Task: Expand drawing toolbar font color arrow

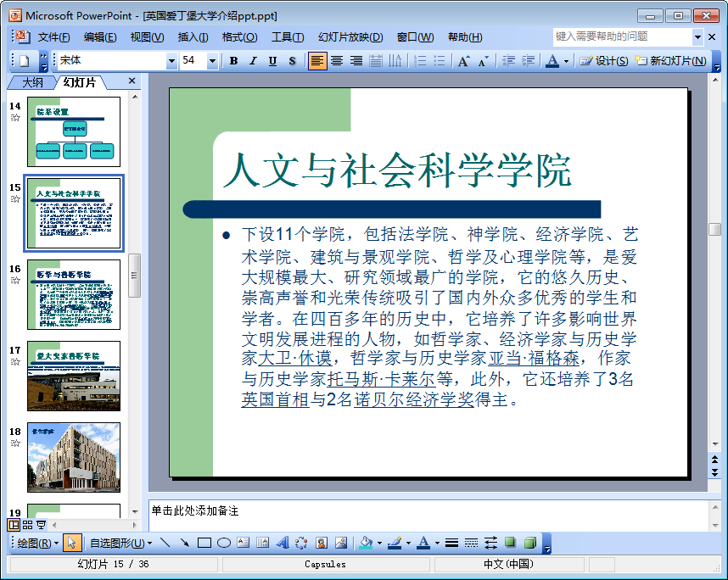Action: click(437, 543)
